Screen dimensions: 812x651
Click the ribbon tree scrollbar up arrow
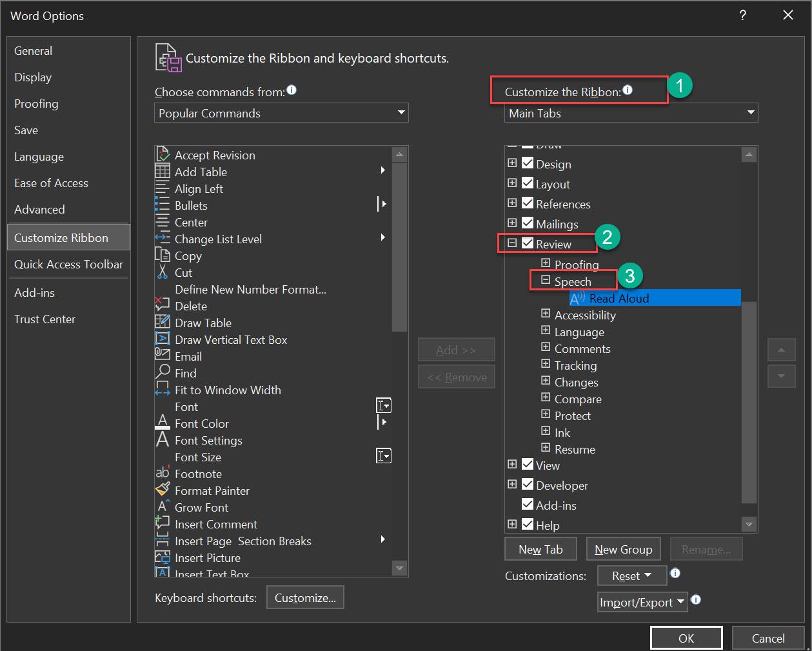(749, 154)
